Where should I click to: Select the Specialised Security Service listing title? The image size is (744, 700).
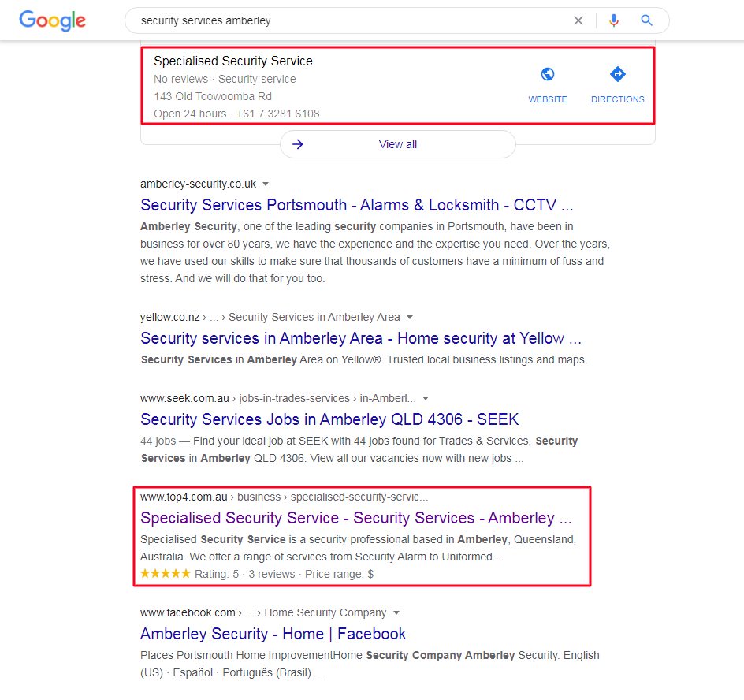(x=233, y=61)
